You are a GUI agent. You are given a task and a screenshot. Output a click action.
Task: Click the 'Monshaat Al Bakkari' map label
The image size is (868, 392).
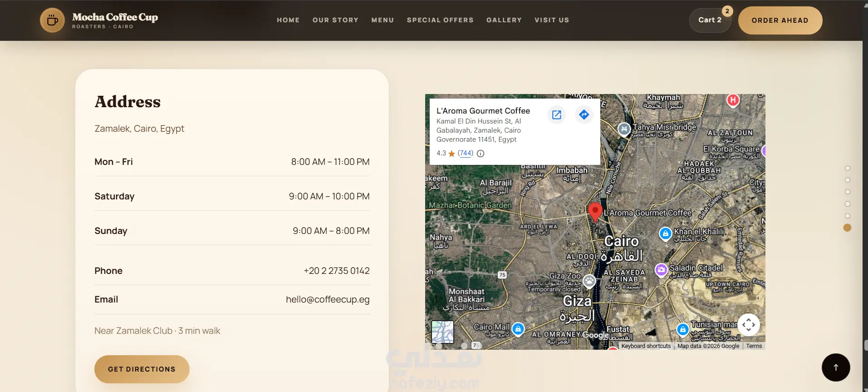coord(466,295)
